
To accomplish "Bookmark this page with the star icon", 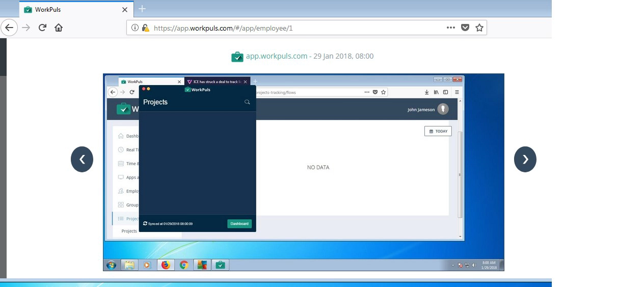I will 479,28.
